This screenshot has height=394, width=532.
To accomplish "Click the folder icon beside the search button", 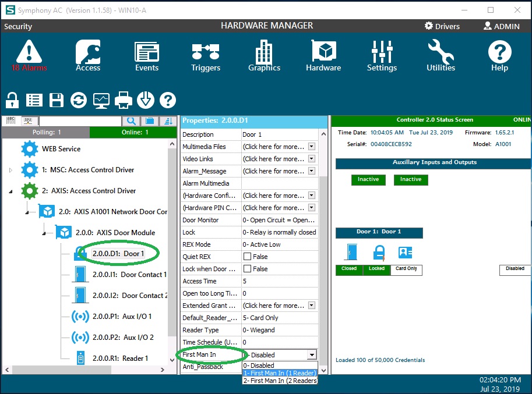I will [150, 121].
